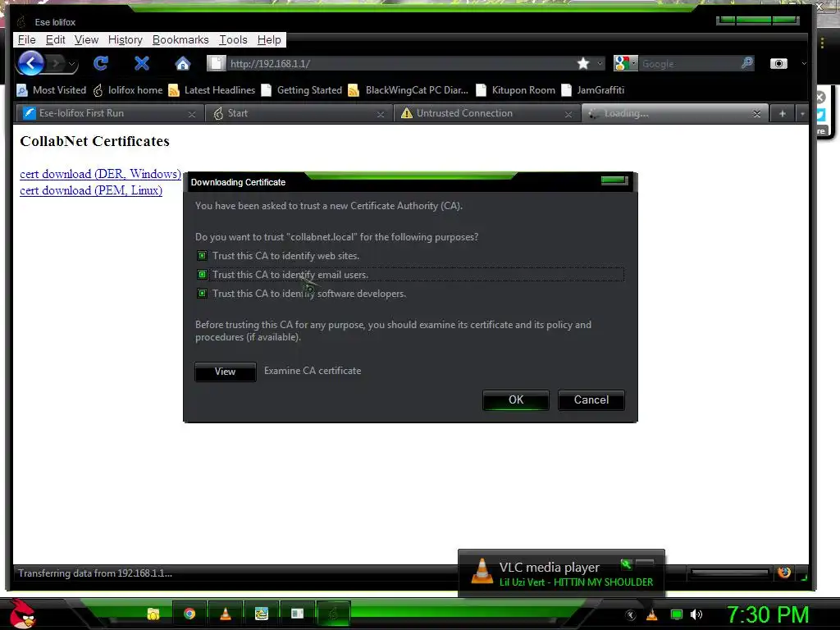The height and width of the screenshot is (630, 840).
Task: Open the Bookmarks menu
Action: pos(180,39)
